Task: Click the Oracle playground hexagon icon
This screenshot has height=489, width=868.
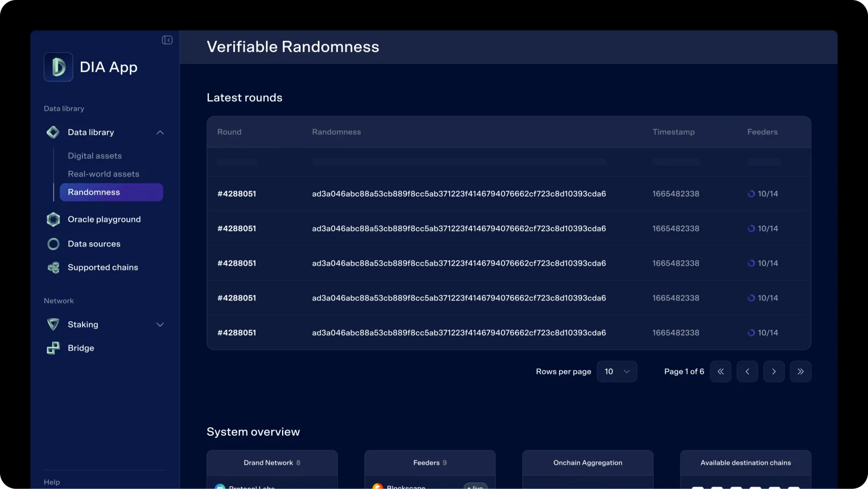Action: tap(53, 219)
